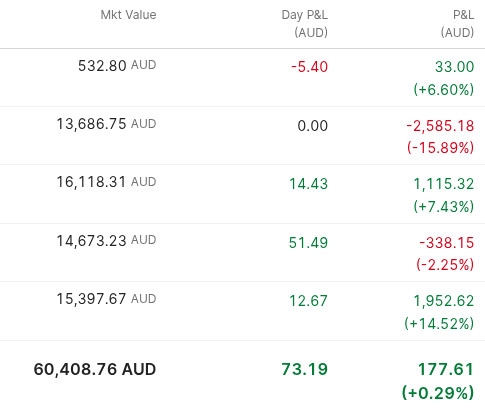Screen dimensions: 485x408
Task: Select the 532.80 AUD market value row
Action: [x=242, y=78]
